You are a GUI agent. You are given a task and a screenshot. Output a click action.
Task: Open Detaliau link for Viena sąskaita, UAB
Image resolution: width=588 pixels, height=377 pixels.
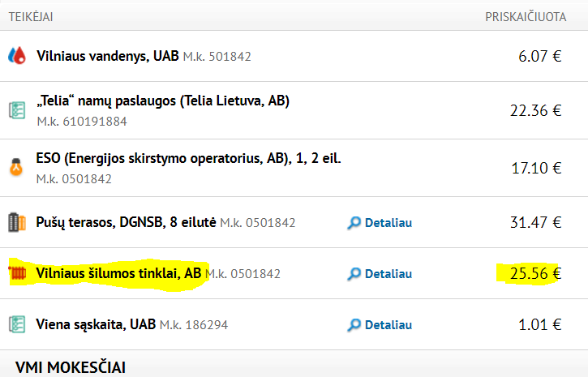[x=388, y=324]
